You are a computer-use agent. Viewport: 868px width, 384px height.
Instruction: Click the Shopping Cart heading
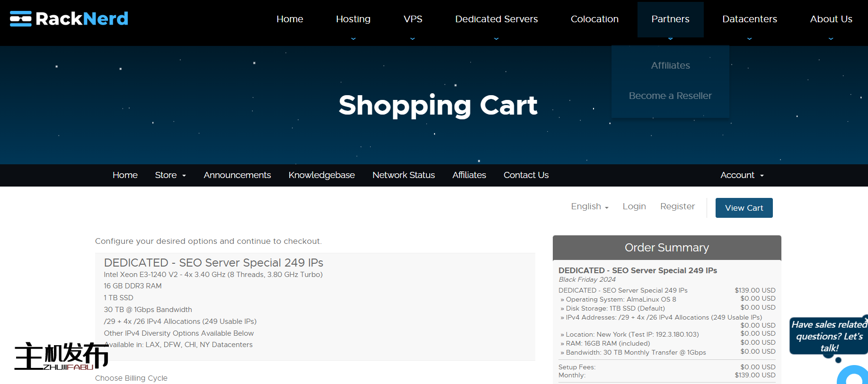438,105
